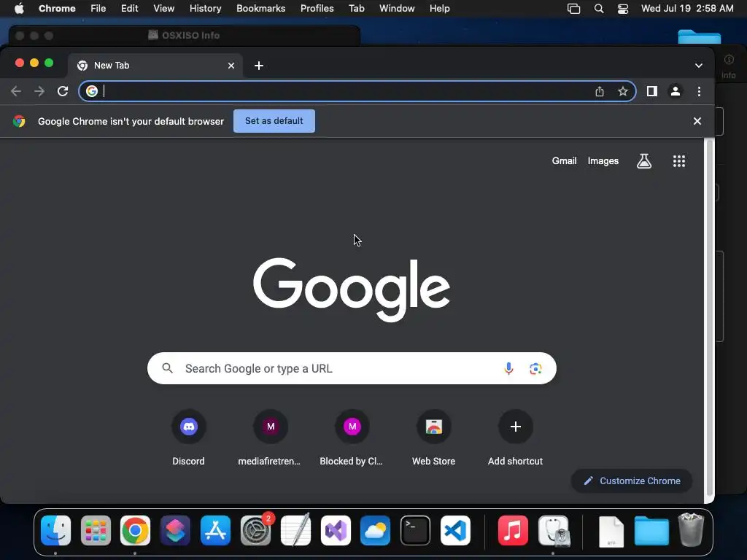747x560 pixels.
Task: Open the History menu
Action: [205, 9]
